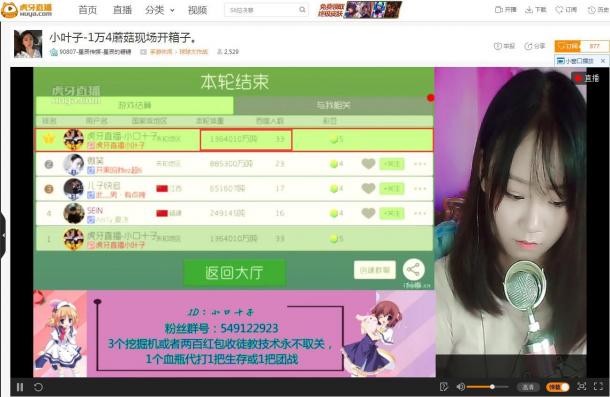Open the 分类 category dropdown

(160, 10)
